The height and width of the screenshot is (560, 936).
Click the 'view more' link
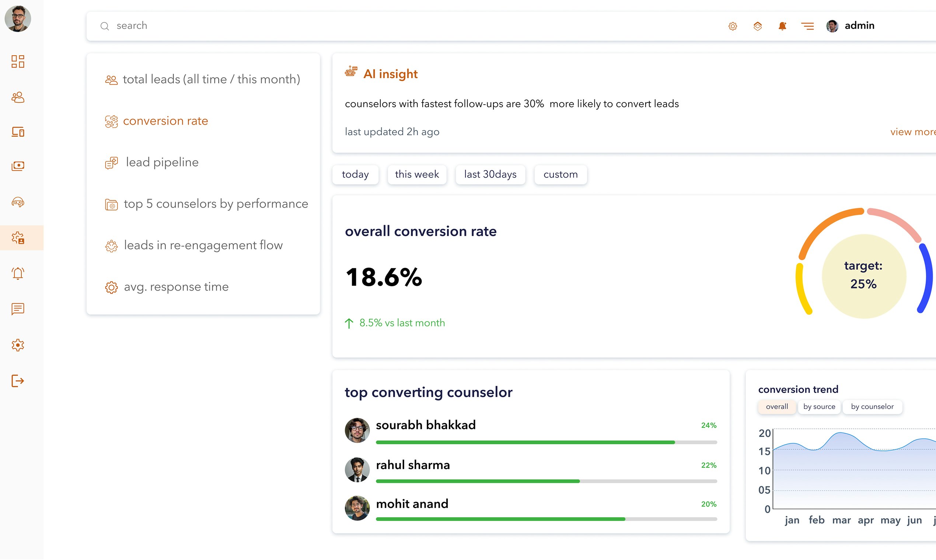click(912, 132)
